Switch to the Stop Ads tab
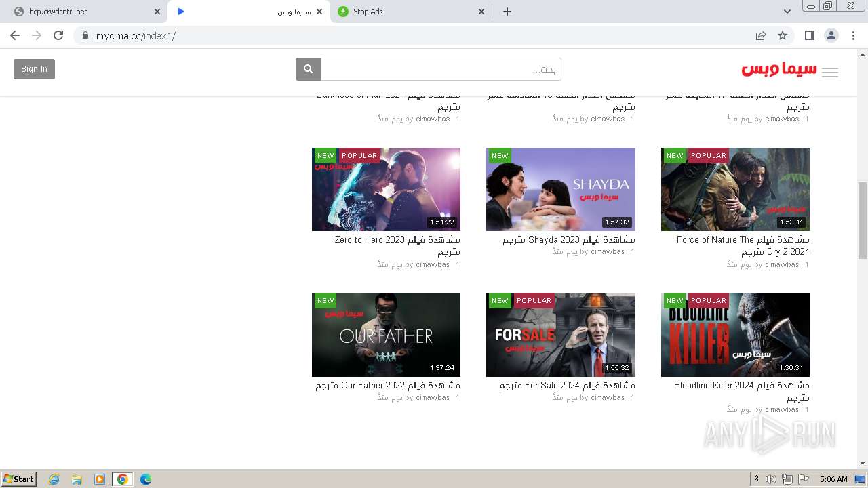The image size is (868, 488). pyautogui.click(x=411, y=12)
